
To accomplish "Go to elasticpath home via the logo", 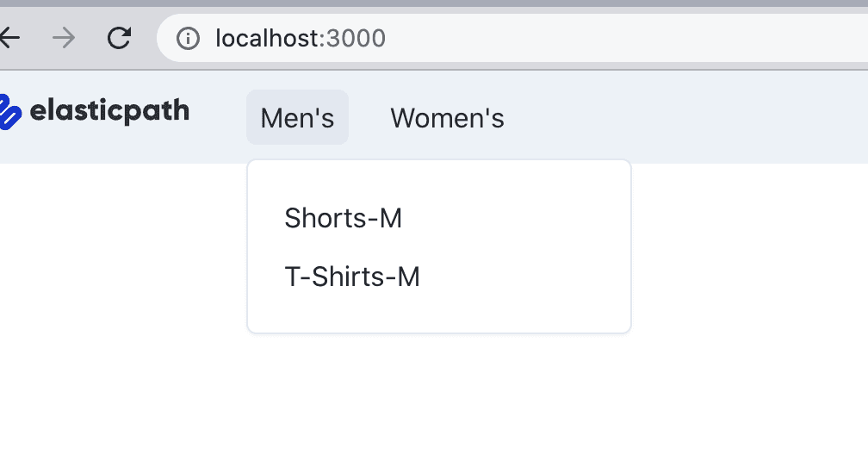I will 95,112.
